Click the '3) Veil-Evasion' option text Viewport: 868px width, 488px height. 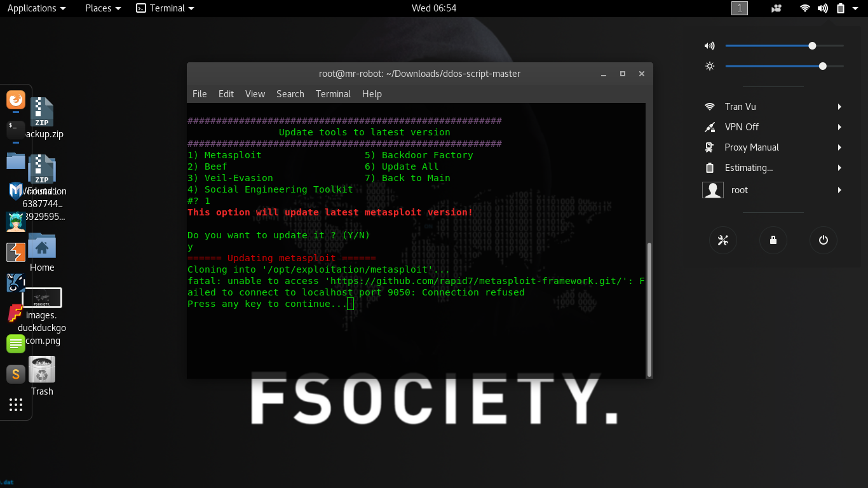pyautogui.click(x=230, y=178)
